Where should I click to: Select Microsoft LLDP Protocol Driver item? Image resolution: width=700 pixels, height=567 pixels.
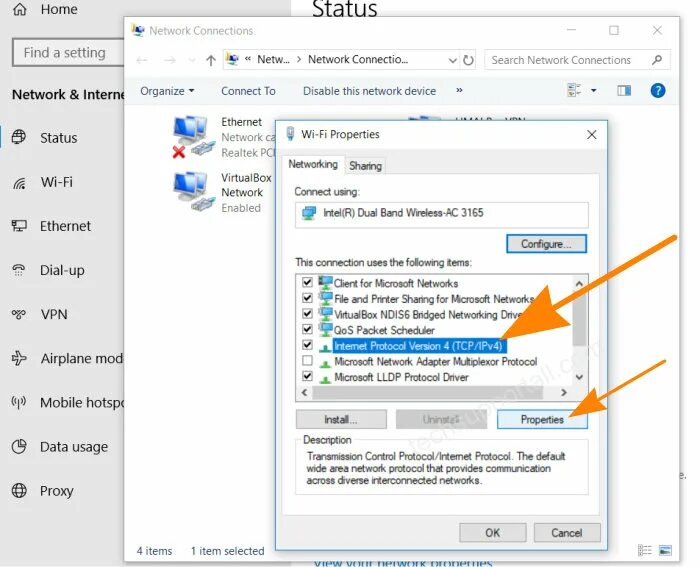(401, 377)
